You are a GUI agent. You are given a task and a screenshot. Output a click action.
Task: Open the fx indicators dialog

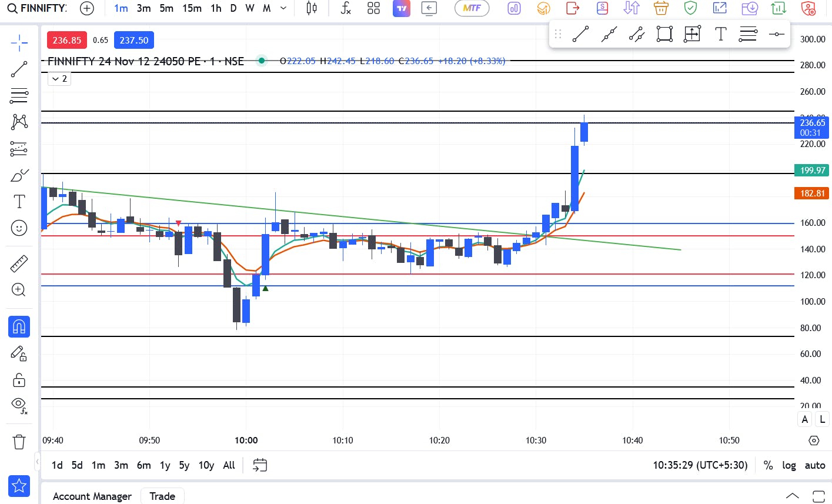click(x=346, y=8)
